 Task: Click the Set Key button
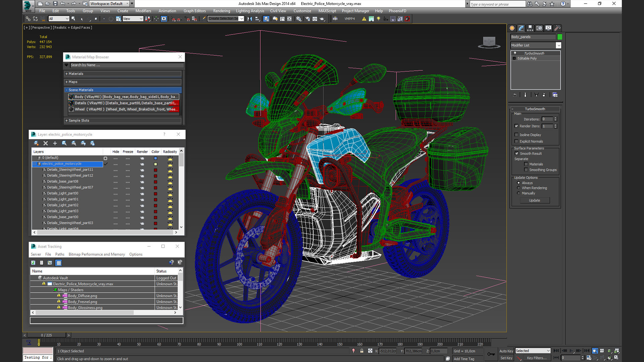506,358
